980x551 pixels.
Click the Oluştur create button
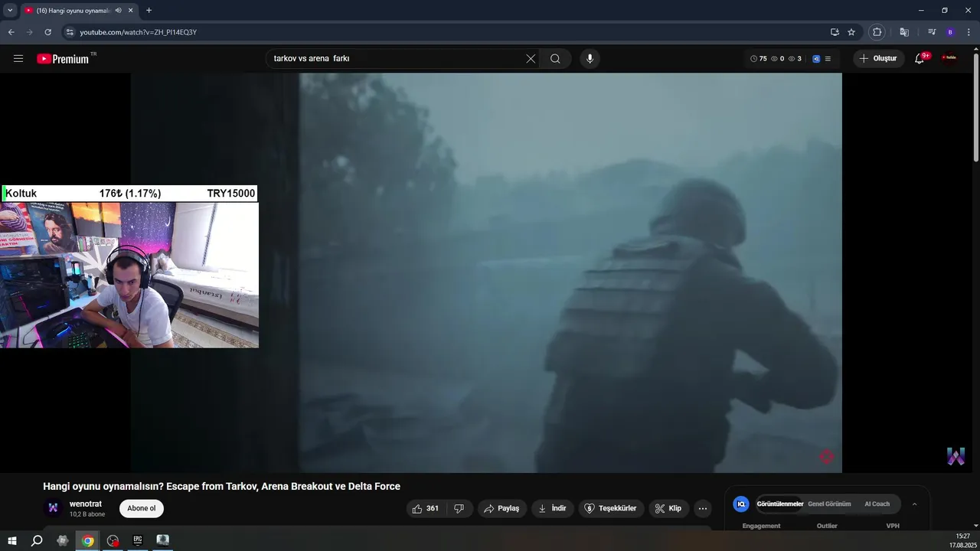879,58
